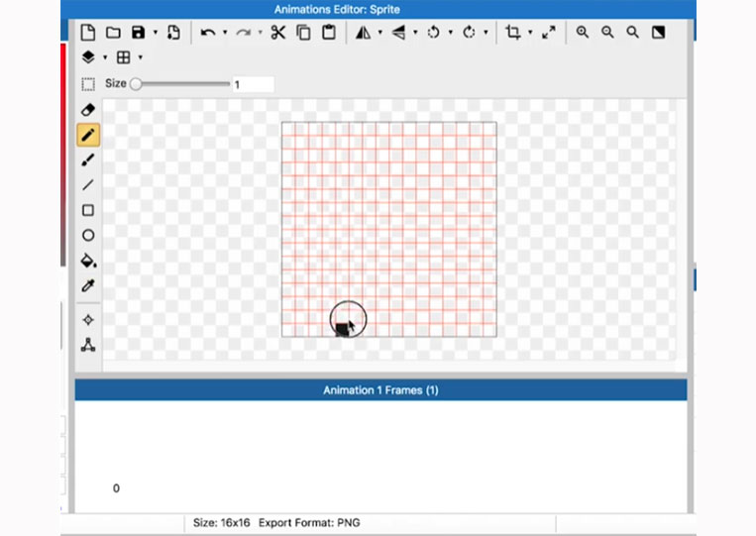Screen dimensions: 756x536
Task: Click the greyed redo arrow
Action: click(243, 33)
